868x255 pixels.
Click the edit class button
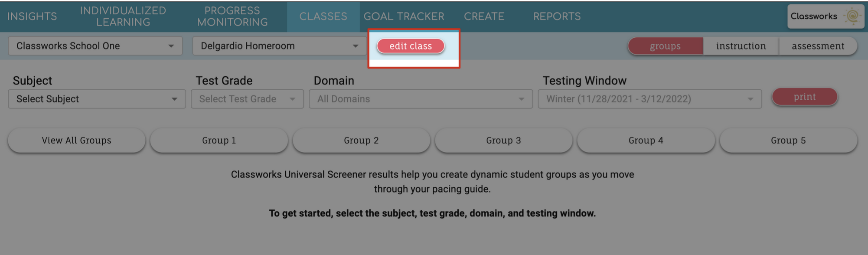coord(410,46)
